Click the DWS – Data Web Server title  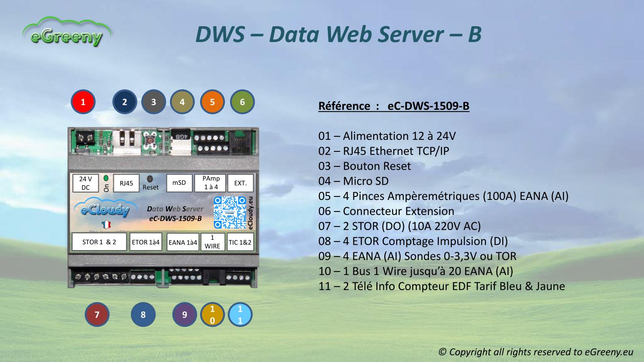(x=338, y=34)
